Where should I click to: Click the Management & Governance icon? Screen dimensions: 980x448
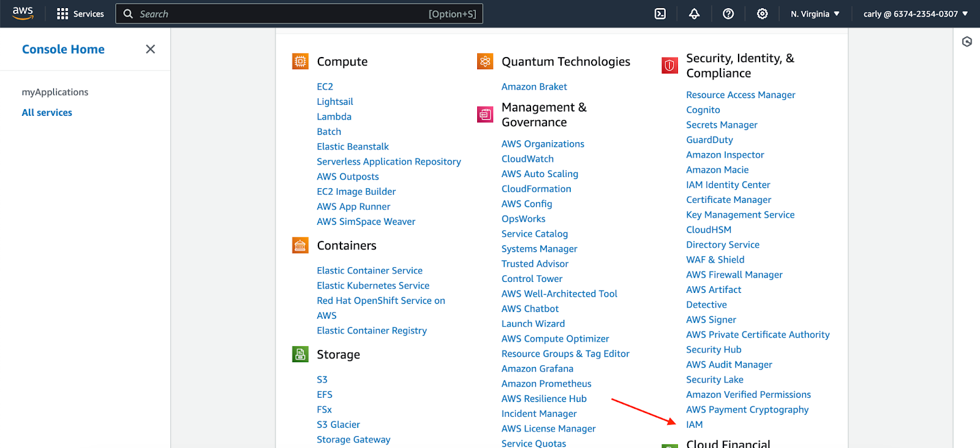[485, 115]
